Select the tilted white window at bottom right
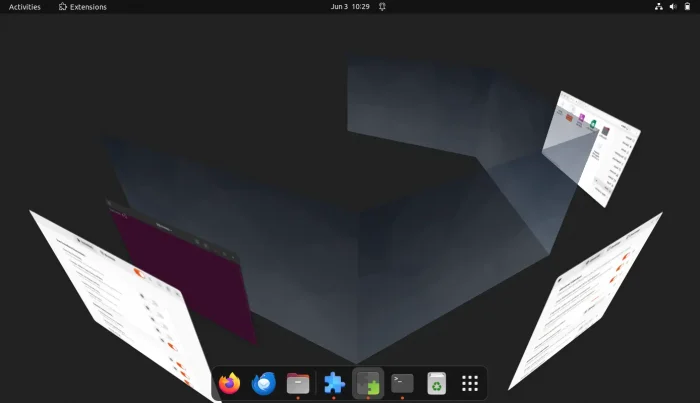 [x=590, y=300]
